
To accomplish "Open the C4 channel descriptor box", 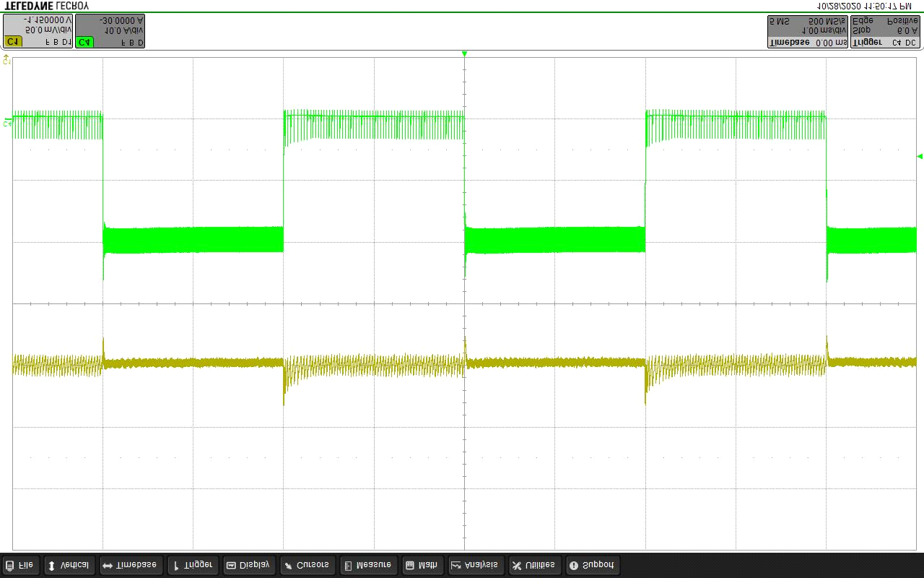I will pyautogui.click(x=110, y=32).
